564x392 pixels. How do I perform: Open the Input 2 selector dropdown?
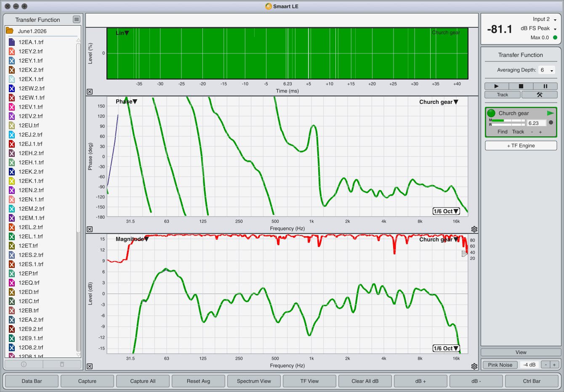545,19
